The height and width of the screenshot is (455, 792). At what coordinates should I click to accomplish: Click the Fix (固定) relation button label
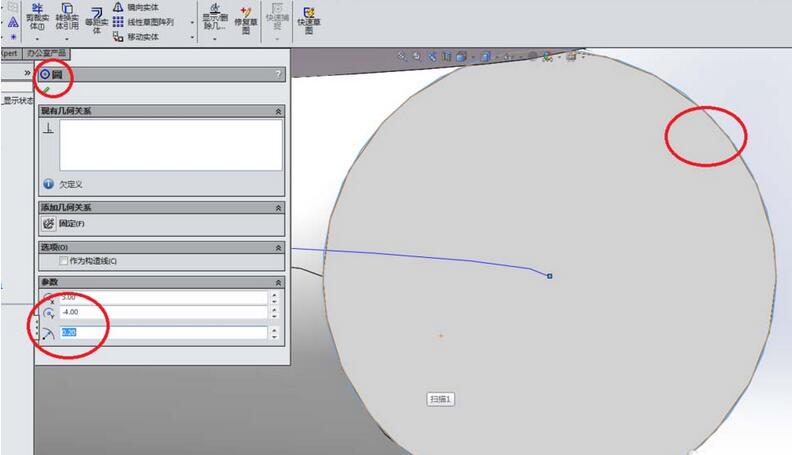[72, 223]
